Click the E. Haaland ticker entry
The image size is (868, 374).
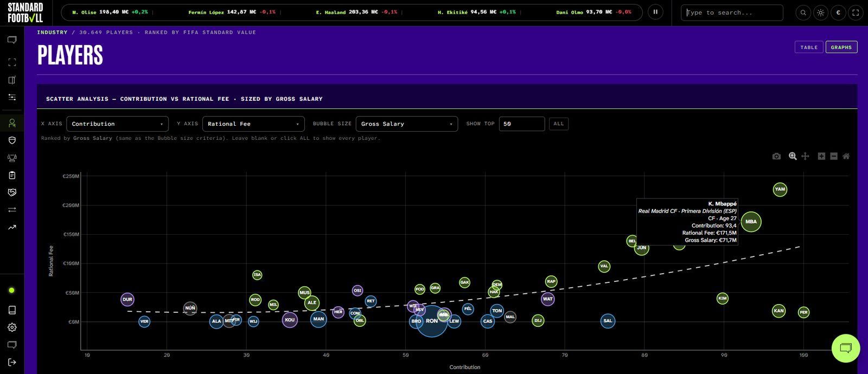[x=356, y=12]
